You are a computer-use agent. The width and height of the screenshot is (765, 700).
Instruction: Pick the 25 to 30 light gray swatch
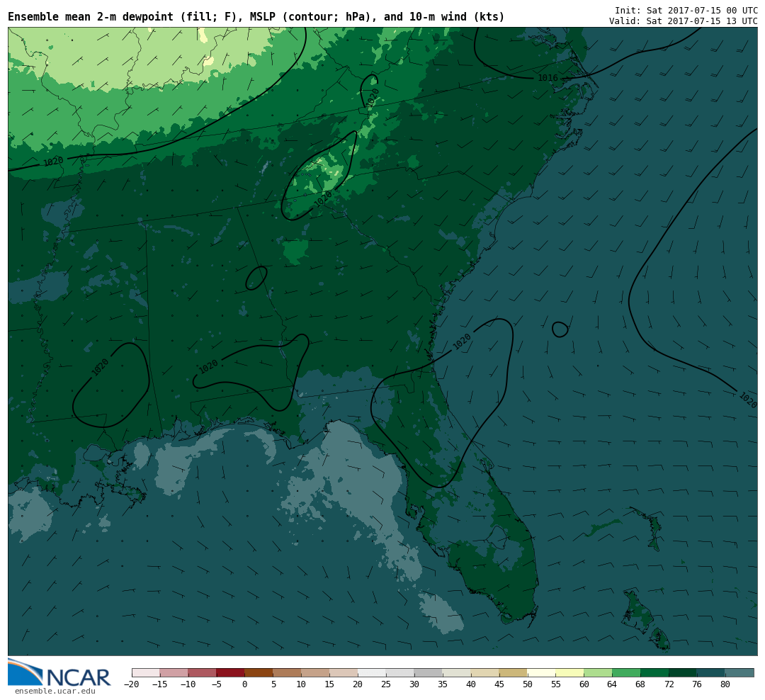click(400, 672)
